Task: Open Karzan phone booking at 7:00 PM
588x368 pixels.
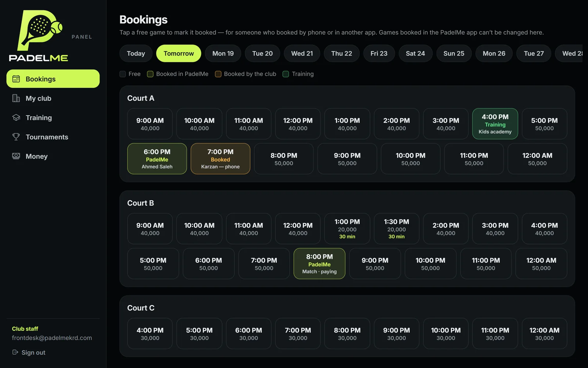Action: 220,159
